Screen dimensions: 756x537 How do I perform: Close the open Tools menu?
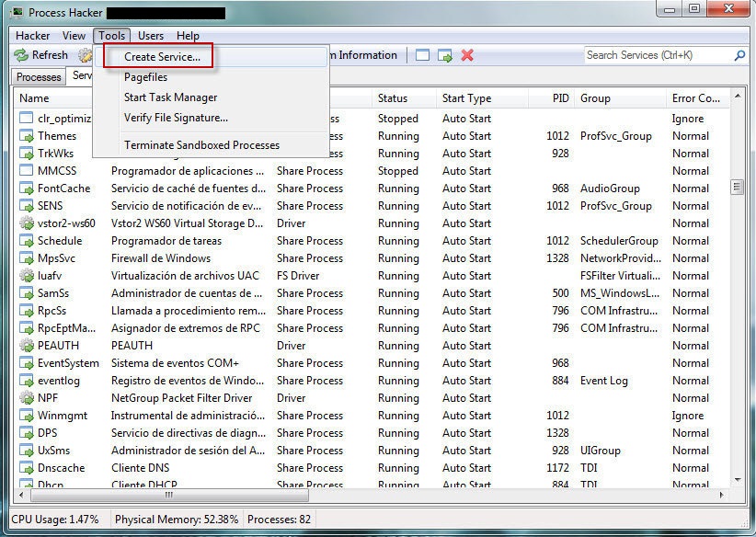click(x=112, y=36)
